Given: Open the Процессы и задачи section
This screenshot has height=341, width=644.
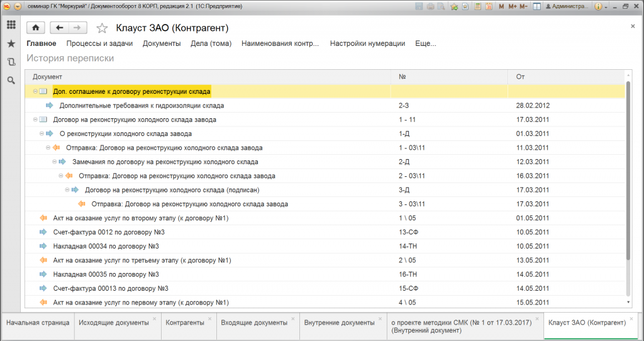Looking at the screenshot, I should 99,43.
